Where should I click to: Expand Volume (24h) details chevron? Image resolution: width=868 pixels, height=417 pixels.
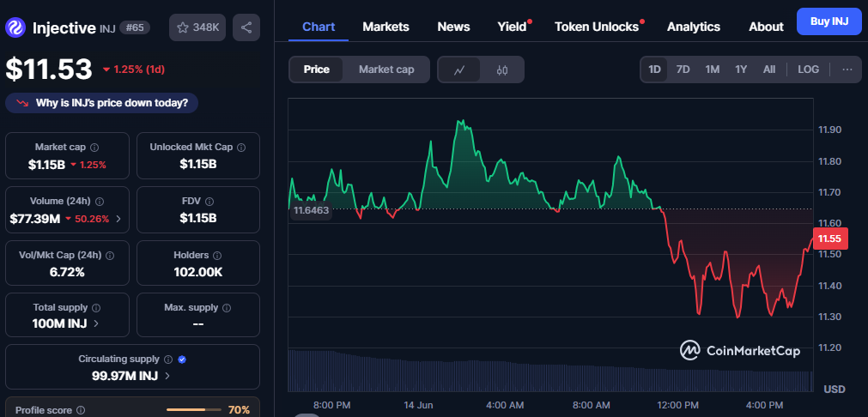click(x=118, y=219)
